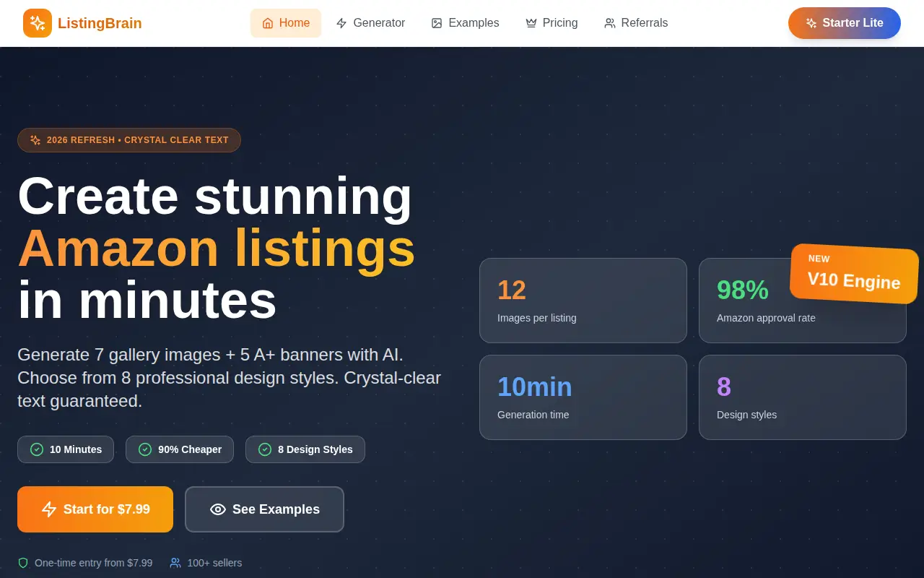The image size is (924, 578).
Task: Click the check icon in 8 Design Styles pill
Action: tap(265, 449)
